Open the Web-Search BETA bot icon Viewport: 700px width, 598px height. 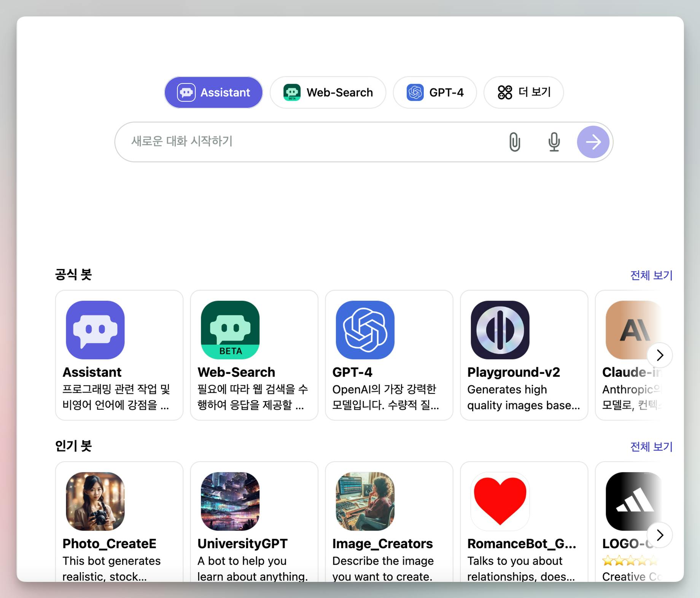click(230, 330)
